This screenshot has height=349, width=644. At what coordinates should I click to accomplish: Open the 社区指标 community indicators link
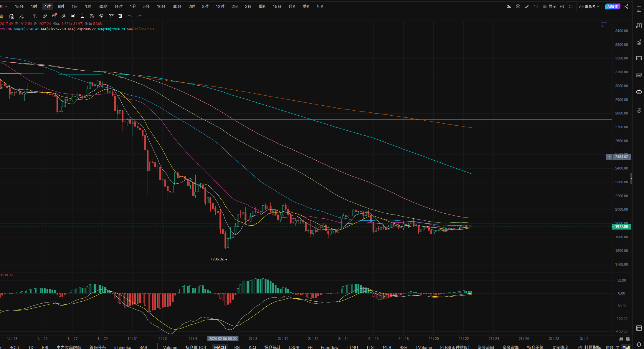[592, 347]
